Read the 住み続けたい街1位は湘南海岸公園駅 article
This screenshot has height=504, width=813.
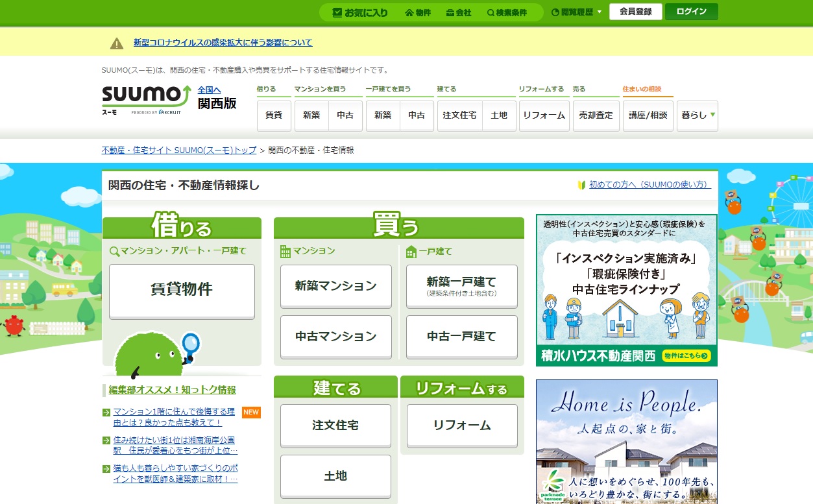[x=175, y=445]
